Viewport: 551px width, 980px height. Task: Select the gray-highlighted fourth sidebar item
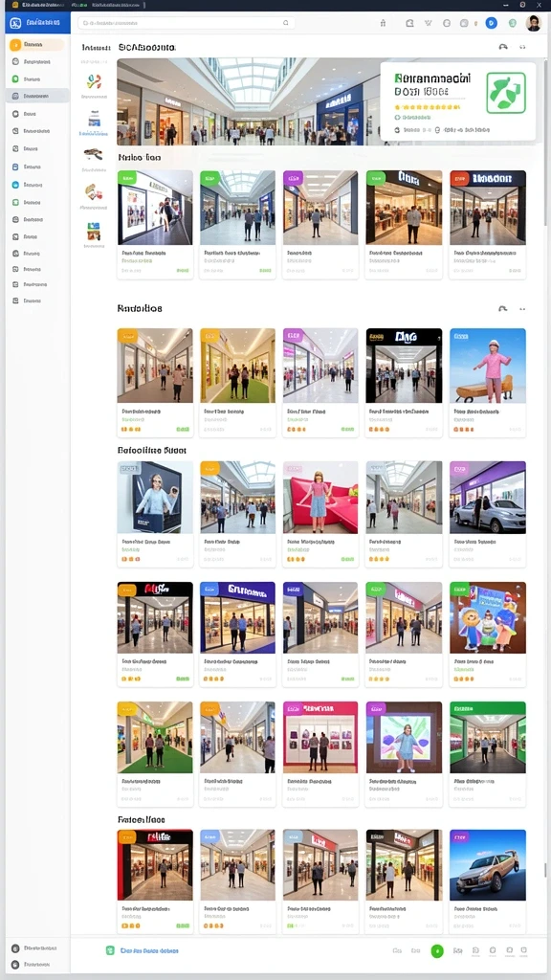[37, 97]
